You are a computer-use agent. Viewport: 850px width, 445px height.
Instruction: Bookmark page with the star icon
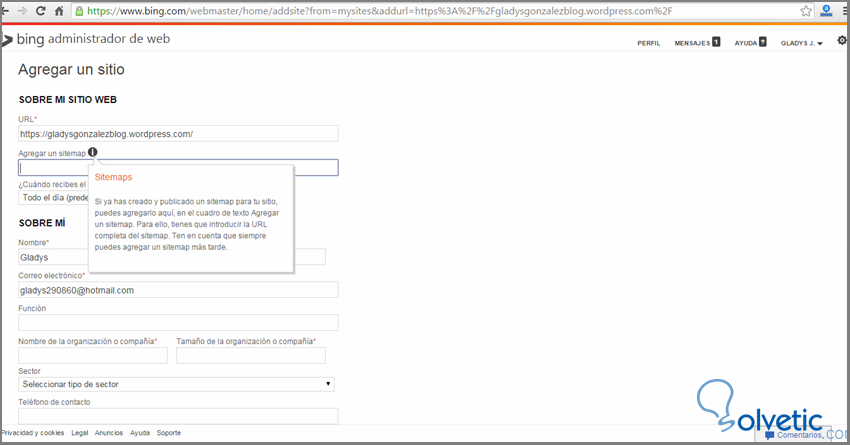point(806,11)
